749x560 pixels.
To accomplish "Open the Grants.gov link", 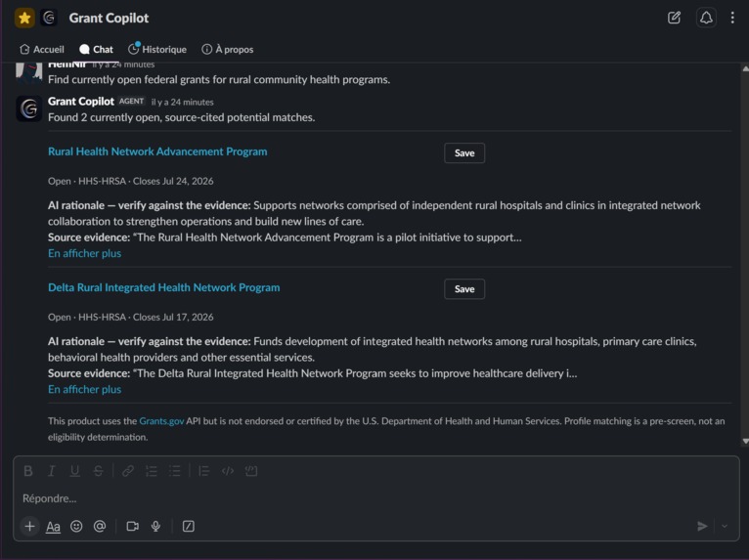I will 161,421.
